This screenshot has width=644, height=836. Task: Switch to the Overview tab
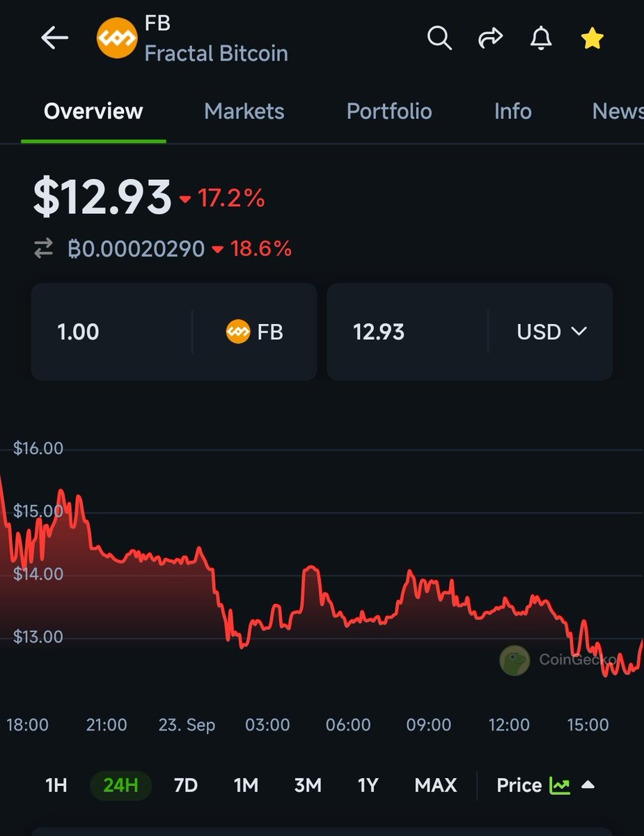tap(93, 111)
